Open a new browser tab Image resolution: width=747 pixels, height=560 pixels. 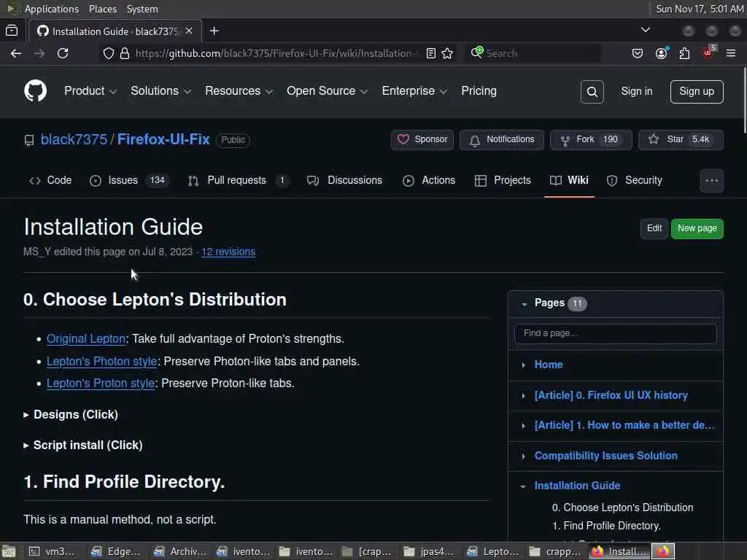pyautogui.click(x=214, y=31)
